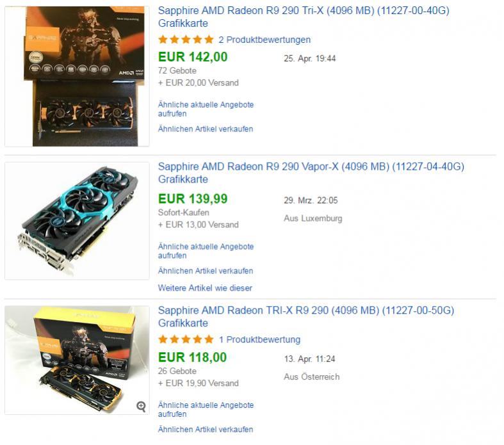The image size is (504, 445).
Task: Open the Tri-X box and card thumbnail image
Action: coord(77,76)
